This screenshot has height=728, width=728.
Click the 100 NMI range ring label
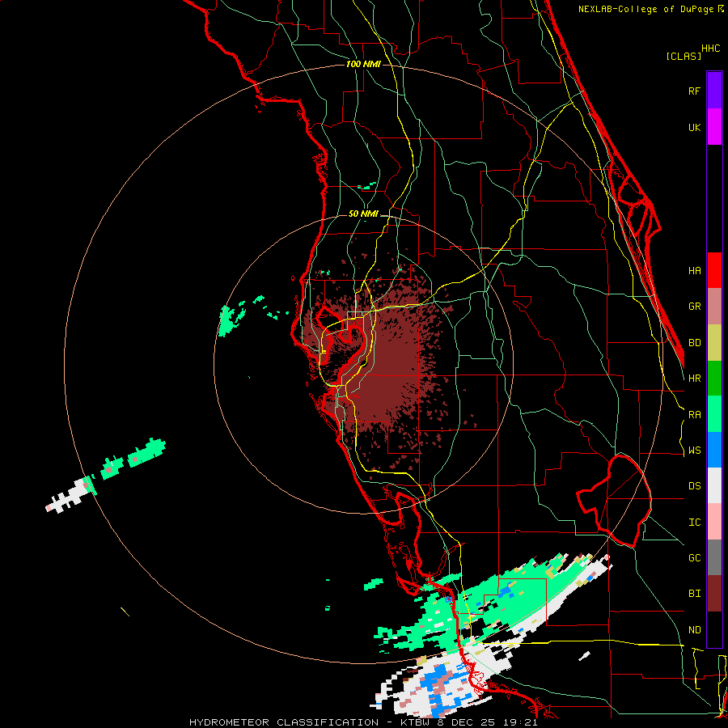tap(363, 64)
